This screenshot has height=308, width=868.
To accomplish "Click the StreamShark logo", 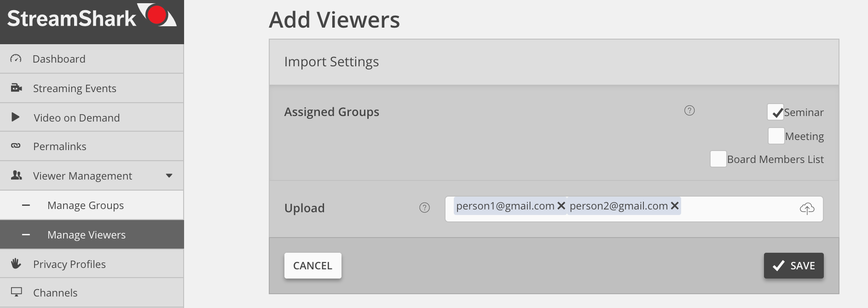I will click(92, 17).
